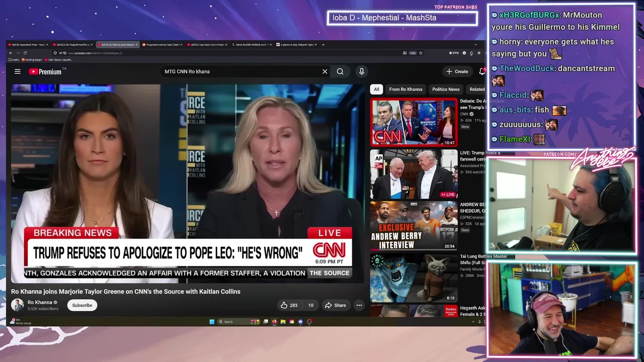Open Windows Start menu
This screenshot has height=362, width=644.
[212, 322]
